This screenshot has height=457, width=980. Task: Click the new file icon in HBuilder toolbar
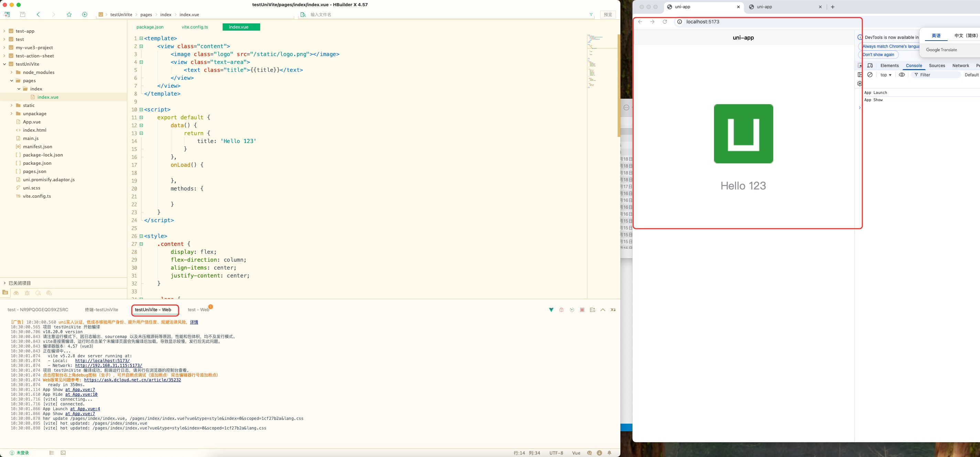coord(7,14)
